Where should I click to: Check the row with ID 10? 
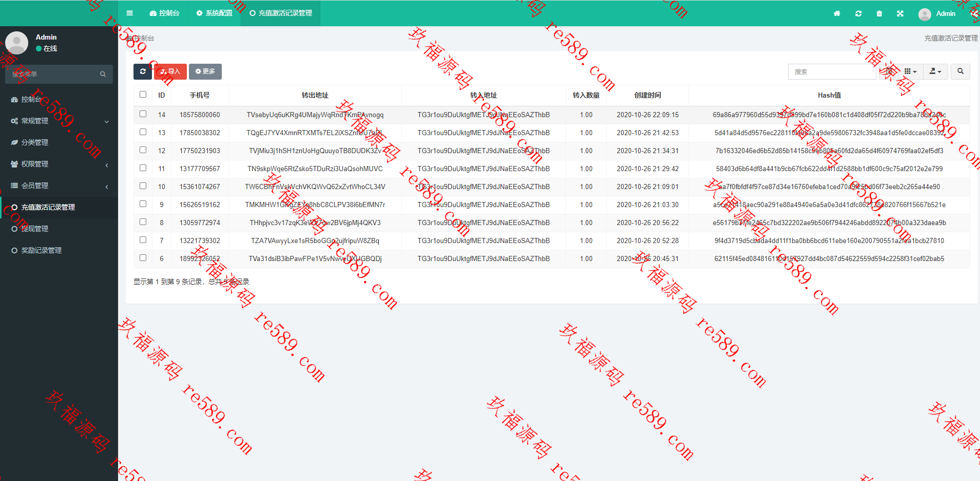143,186
